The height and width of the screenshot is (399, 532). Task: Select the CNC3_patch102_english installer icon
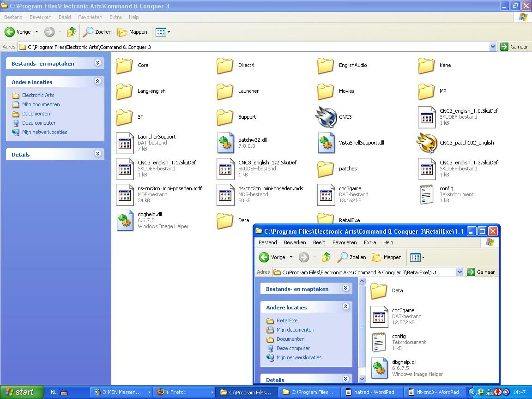click(x=427, y=143)
